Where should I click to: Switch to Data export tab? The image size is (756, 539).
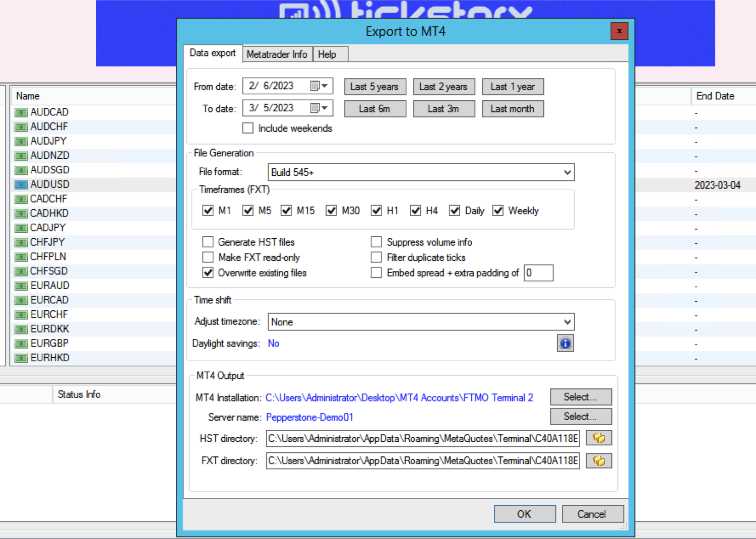(213, 53)
